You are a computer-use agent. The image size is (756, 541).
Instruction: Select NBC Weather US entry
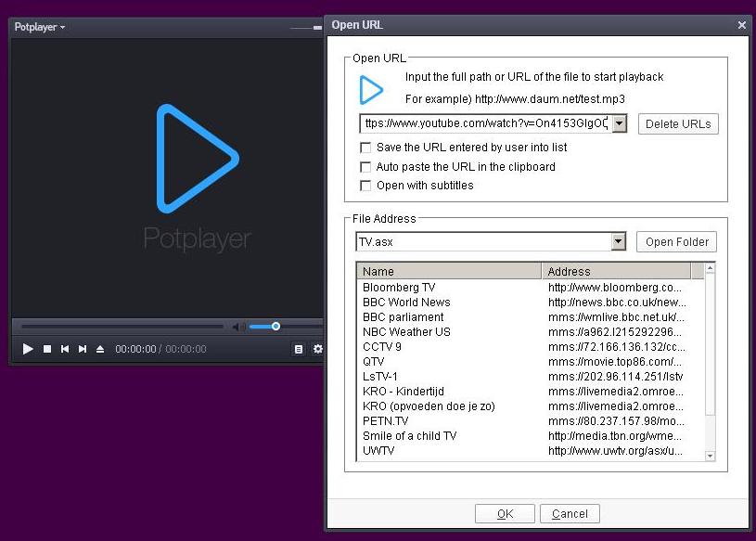tap(406, 332)
